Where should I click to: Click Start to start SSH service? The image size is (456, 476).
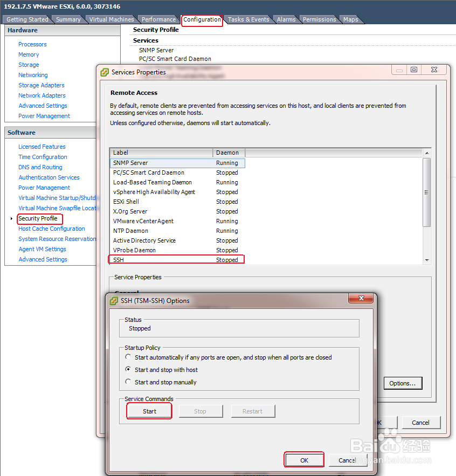(149, 411)
